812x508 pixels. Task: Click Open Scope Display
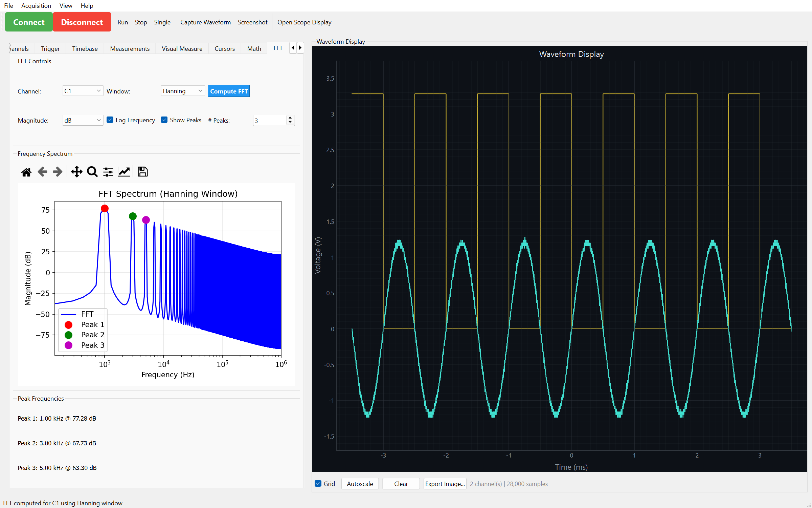304,22
